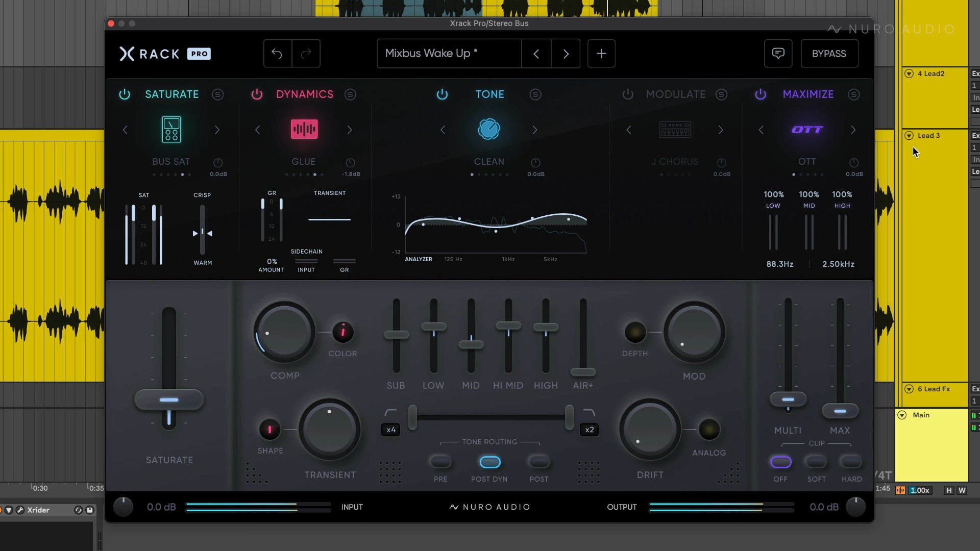Screen dimensions: 980x551
Task: Click the undo arrow button
Action: (277, 54)
